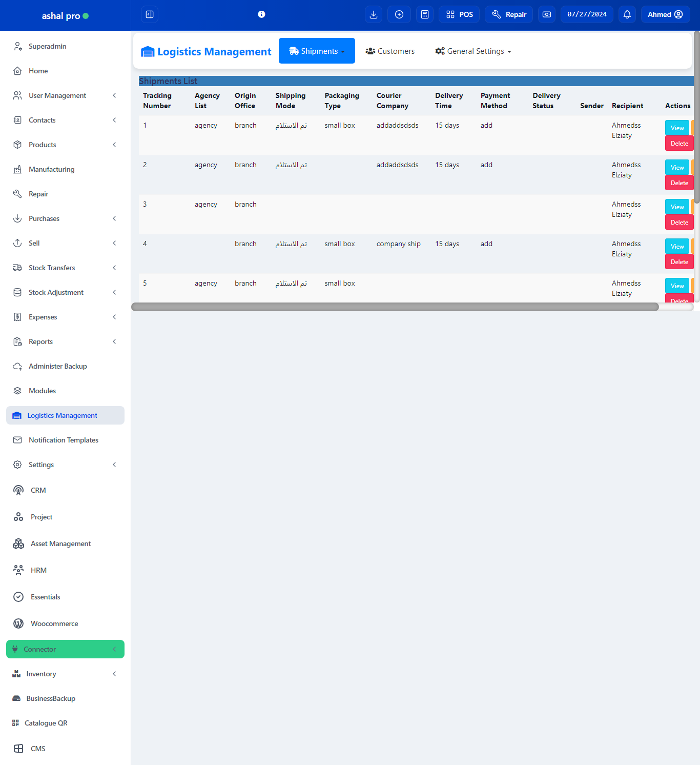The image size is (700, 765).
Task: Click the 07/27/2024 date display
Action: pos(587,14)
